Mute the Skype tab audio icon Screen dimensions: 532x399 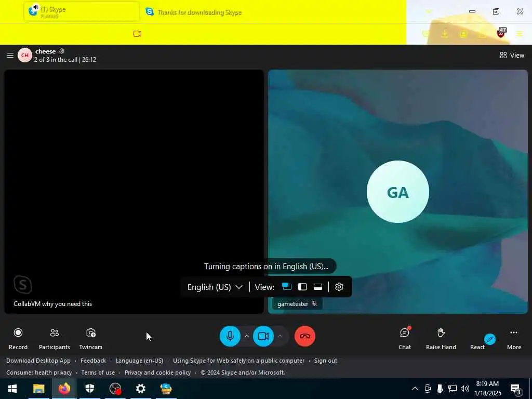point(36,7)
